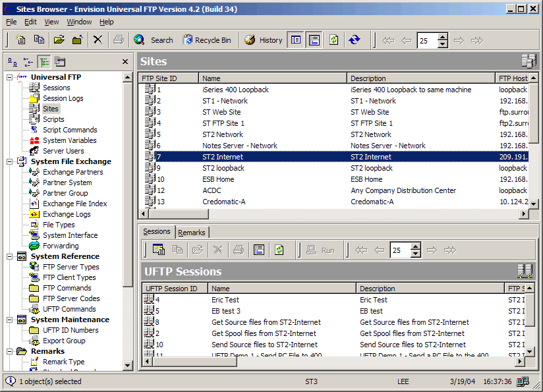
Task: Collapse the Remarks tree node
Action: coord(10,352)
